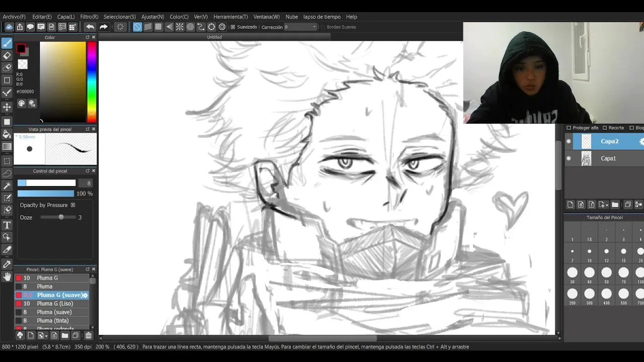
Task: Open the lapso de tiempo menu
Action: (322, 17)
